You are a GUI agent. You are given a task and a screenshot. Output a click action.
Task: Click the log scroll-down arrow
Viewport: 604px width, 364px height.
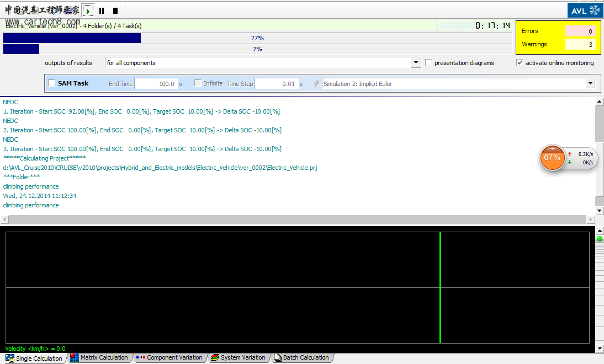click(600, 211)
